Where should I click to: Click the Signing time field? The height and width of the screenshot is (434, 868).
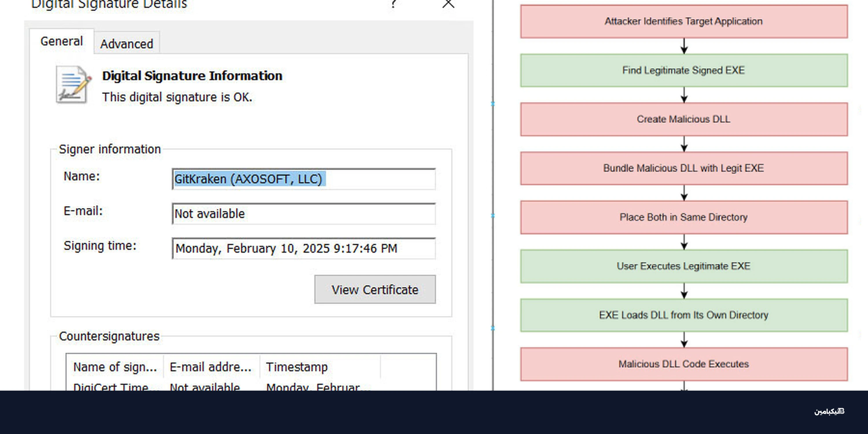pyautogui.click(x=303, y=248)
